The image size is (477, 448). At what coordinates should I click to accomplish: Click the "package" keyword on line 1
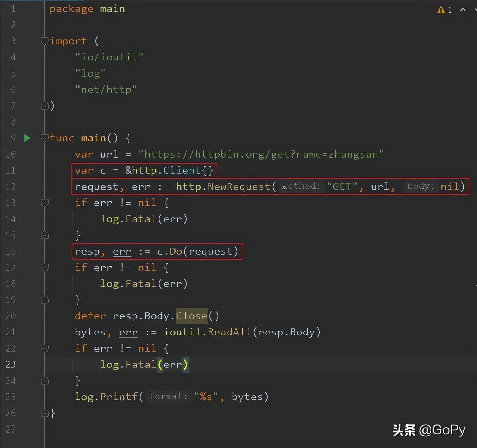point(71,9)
